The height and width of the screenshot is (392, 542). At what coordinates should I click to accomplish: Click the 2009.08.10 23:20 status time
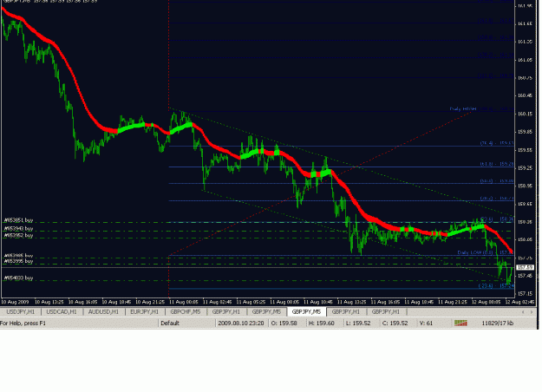tap(241, 323)
